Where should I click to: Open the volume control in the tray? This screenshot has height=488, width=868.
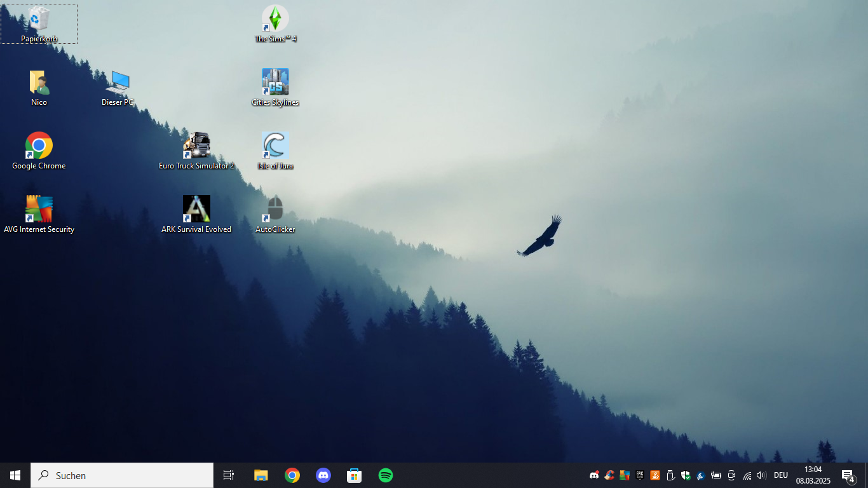point(761,475)
